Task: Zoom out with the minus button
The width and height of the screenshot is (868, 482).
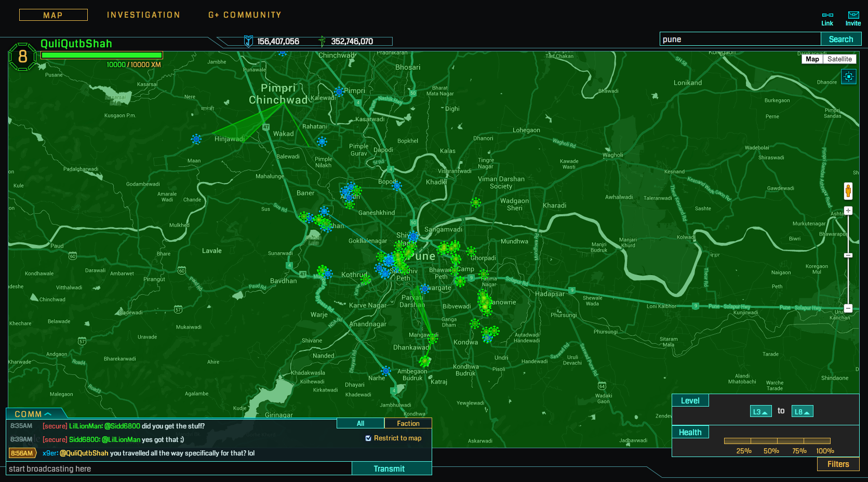Action: click(848, 308)
